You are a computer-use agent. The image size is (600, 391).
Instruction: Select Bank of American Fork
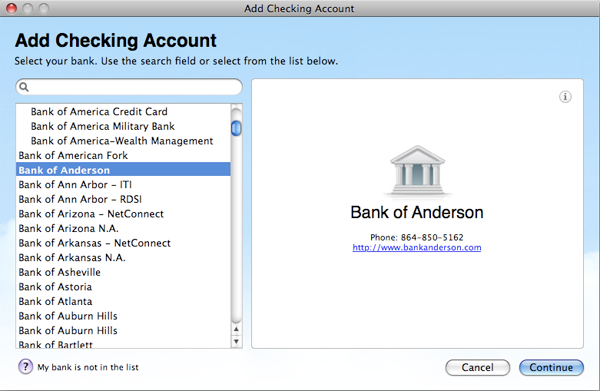tap(123, 155)
